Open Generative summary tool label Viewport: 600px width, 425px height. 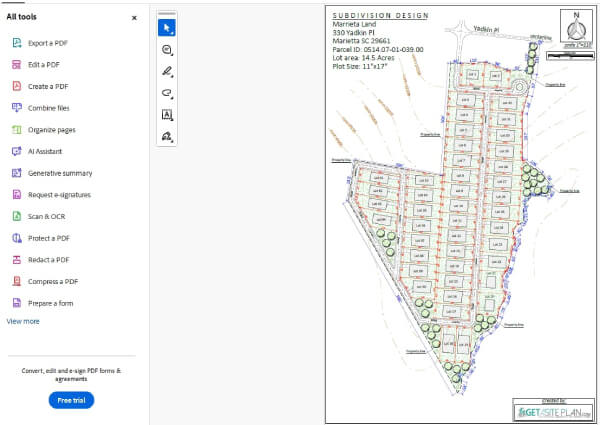(60, 173)
